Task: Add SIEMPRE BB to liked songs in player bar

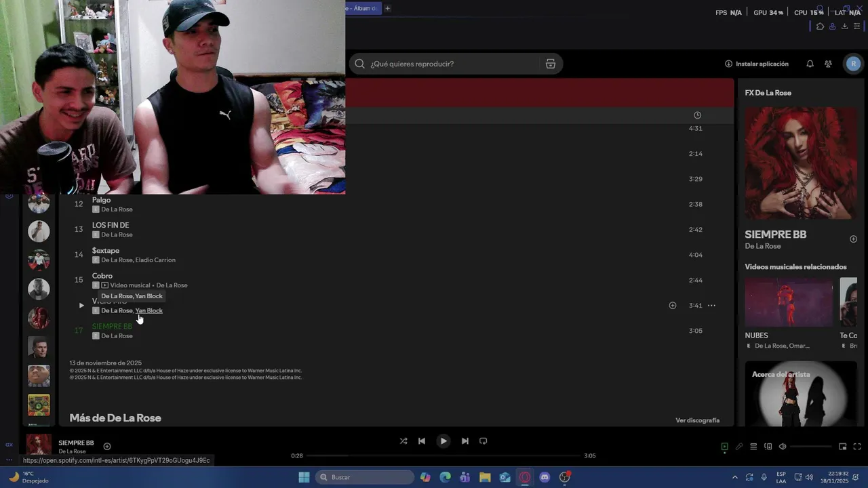Action: point(107,446)
